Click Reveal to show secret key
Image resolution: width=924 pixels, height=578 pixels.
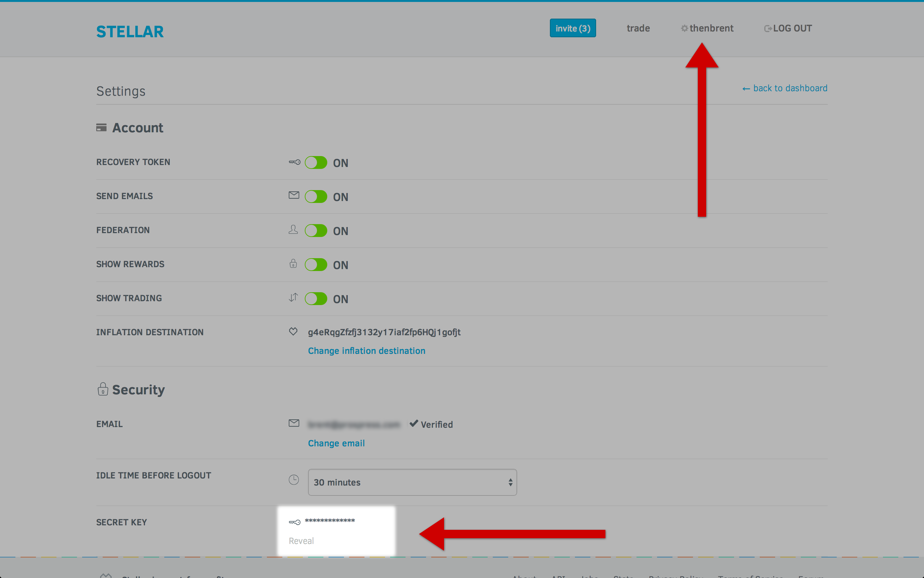(301, 541)
